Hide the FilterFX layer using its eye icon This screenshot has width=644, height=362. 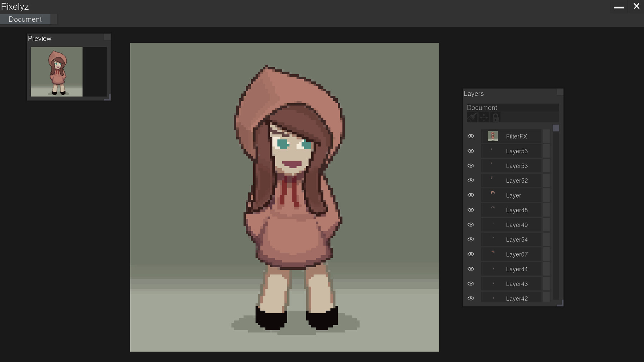point(471,136)
